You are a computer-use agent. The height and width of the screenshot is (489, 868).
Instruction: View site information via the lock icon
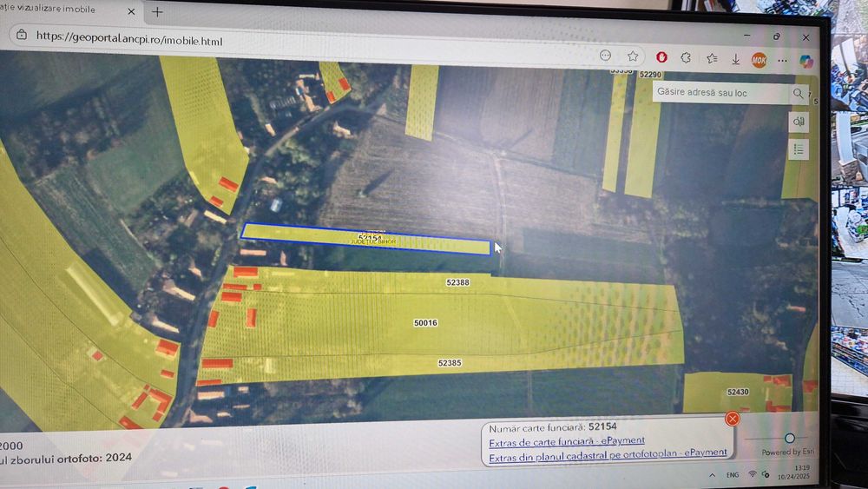tap(22, 35)
